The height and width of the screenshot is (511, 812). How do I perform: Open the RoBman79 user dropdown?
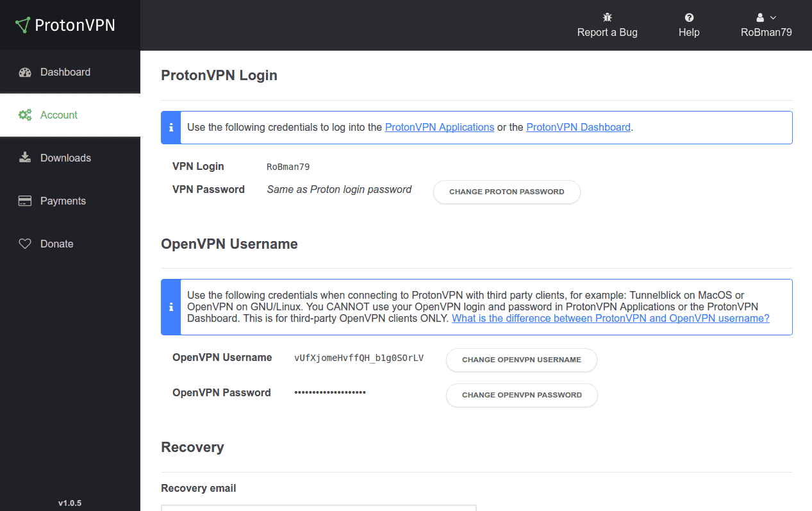click(766, 26)
